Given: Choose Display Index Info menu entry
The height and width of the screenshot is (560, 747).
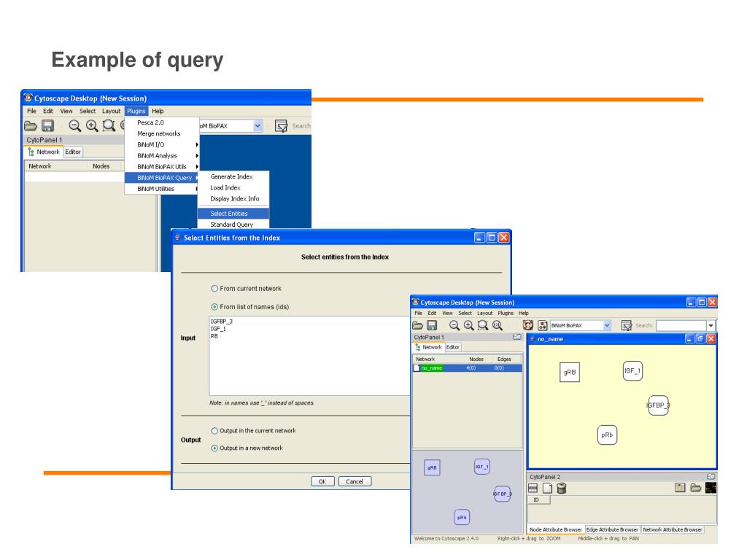Looking at the screenshot, I should point(233,199).
